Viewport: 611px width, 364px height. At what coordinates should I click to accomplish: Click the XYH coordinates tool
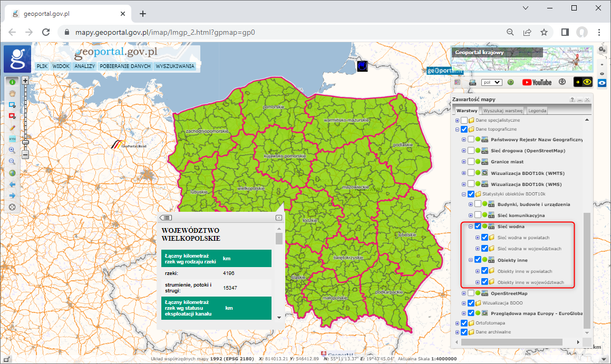(x=12, y=139)
